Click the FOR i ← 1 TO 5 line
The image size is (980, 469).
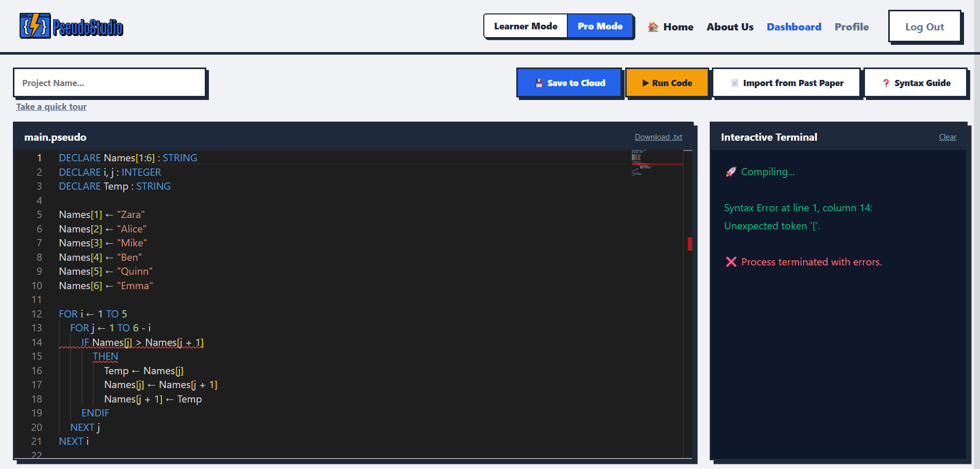click(x=93, y=314)
